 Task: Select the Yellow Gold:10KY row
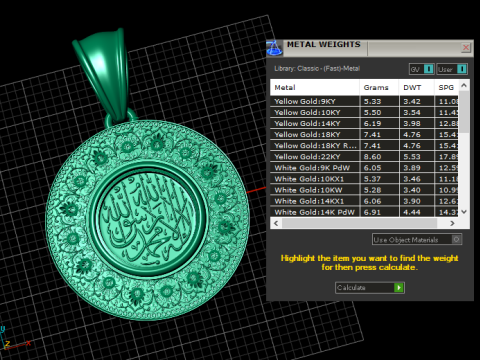[364, 112]
